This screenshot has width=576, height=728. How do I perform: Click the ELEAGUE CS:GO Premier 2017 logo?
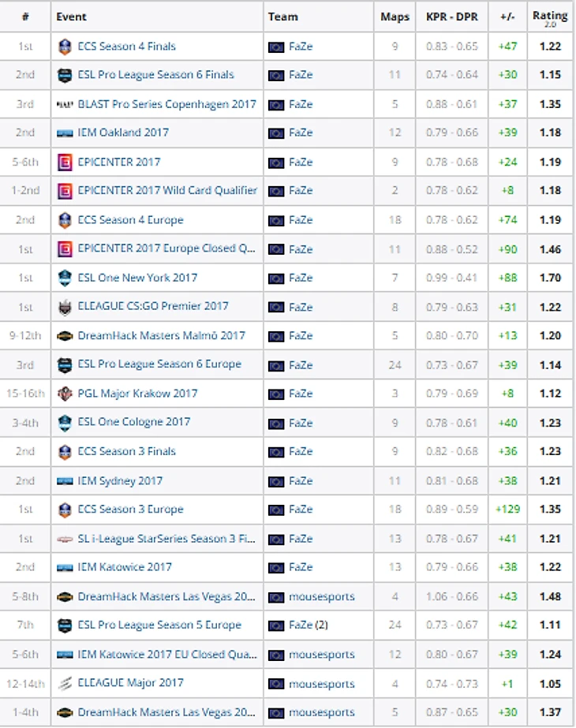65,307
